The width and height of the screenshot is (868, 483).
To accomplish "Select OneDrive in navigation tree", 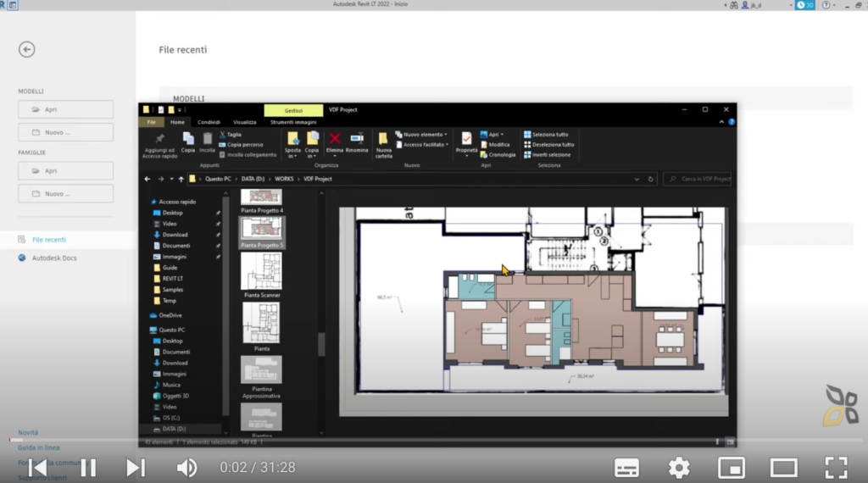I will tap(165, 315).
